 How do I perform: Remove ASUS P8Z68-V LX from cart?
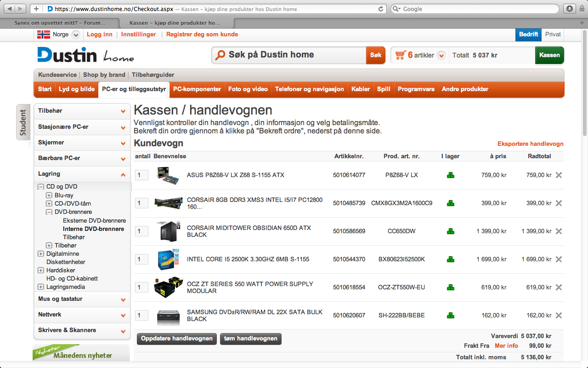tap(559, 175)
